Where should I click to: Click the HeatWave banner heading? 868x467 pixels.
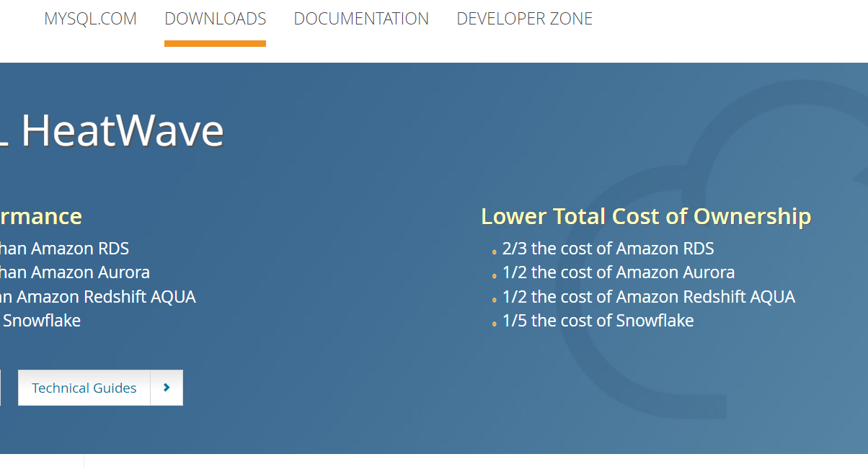(x=112, y=131)
